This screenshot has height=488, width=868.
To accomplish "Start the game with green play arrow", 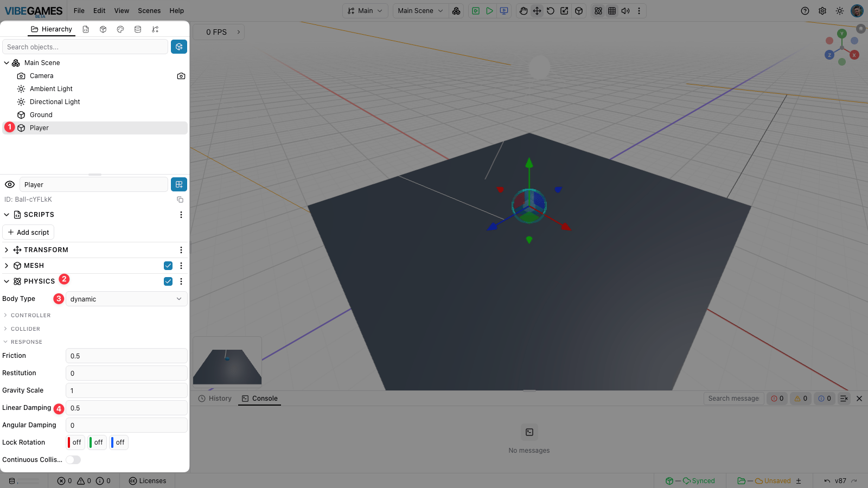I will click(490, 11).
